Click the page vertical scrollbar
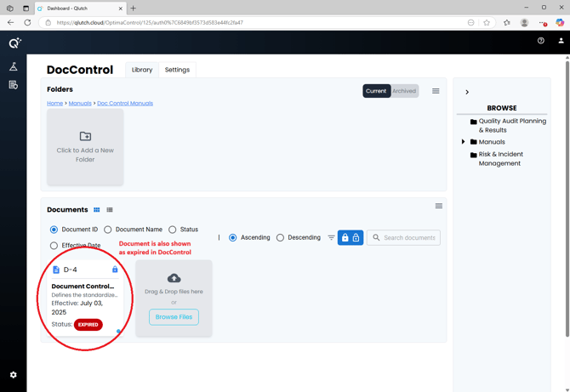Screen dimensions: 570x392 567,199
